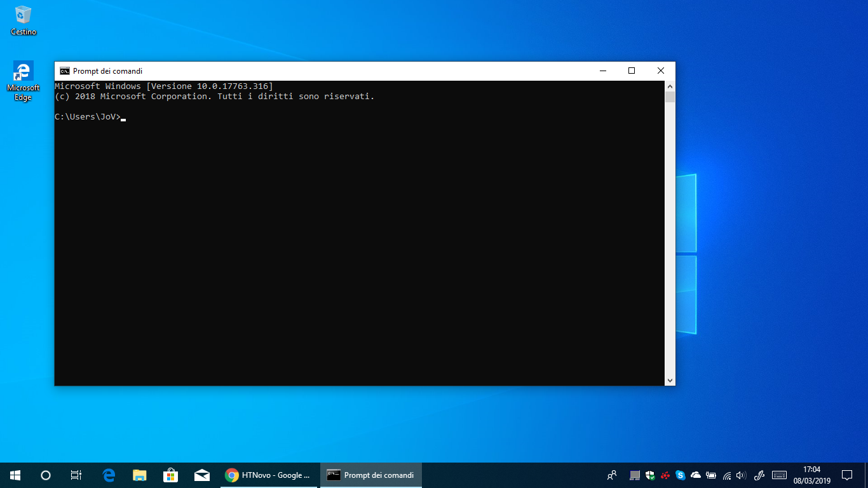Open Windows Security shield tray icon
The height and width of the screenshot is (488, 868).
point(650,475)
